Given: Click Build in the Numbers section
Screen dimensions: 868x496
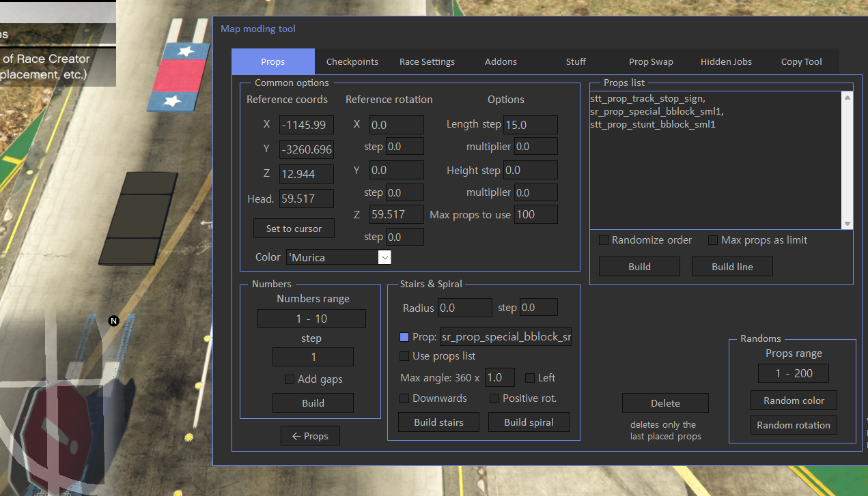Looking at the screenshot, I should point(313,403).
